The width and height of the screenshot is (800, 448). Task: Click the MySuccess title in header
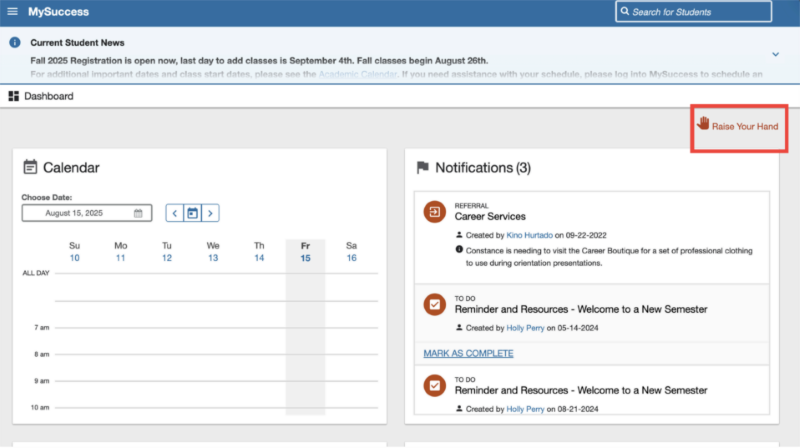[x=58, y=12]
